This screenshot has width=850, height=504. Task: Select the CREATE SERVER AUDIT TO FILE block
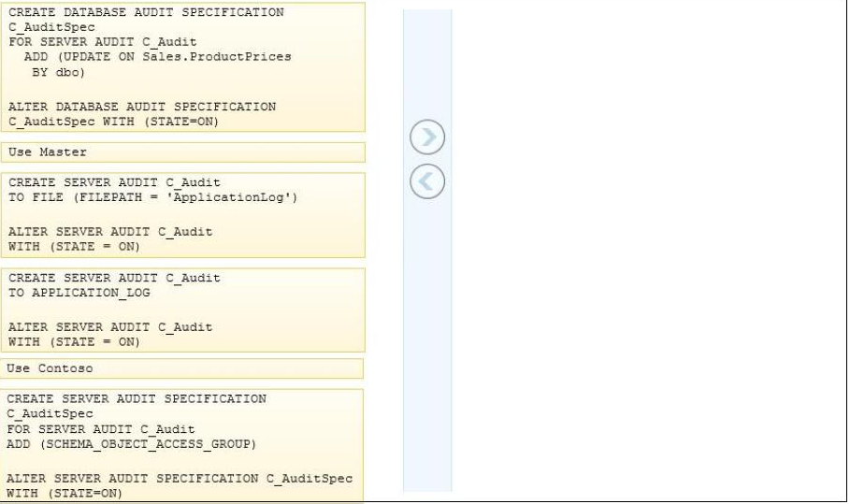point(183,215)
